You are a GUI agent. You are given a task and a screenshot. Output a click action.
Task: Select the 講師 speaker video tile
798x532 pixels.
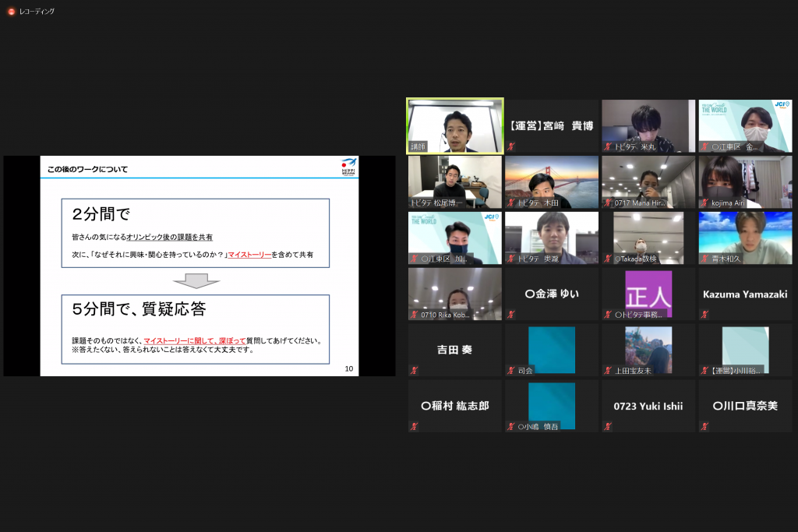(455, 125)
